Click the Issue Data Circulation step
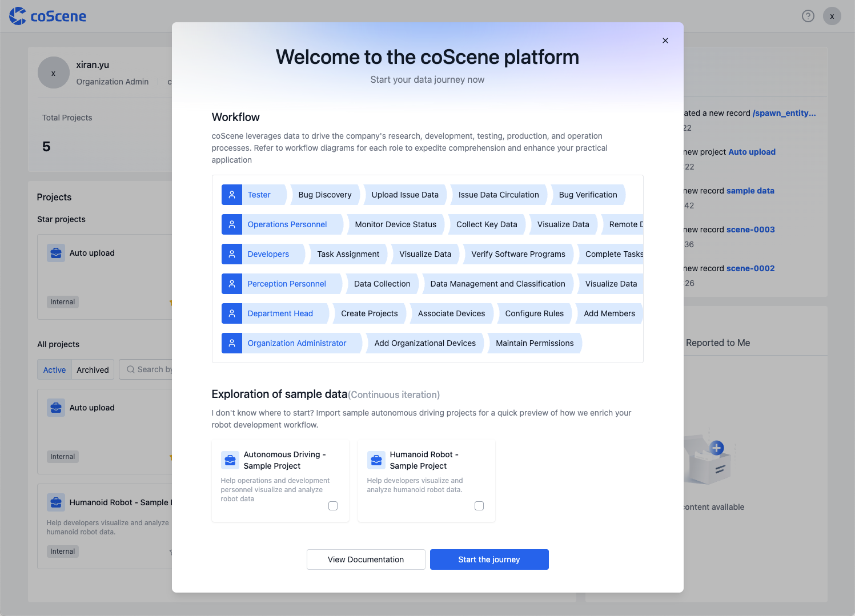The width and height of the screenshot is (855, 616). click(x=499, y=195)
